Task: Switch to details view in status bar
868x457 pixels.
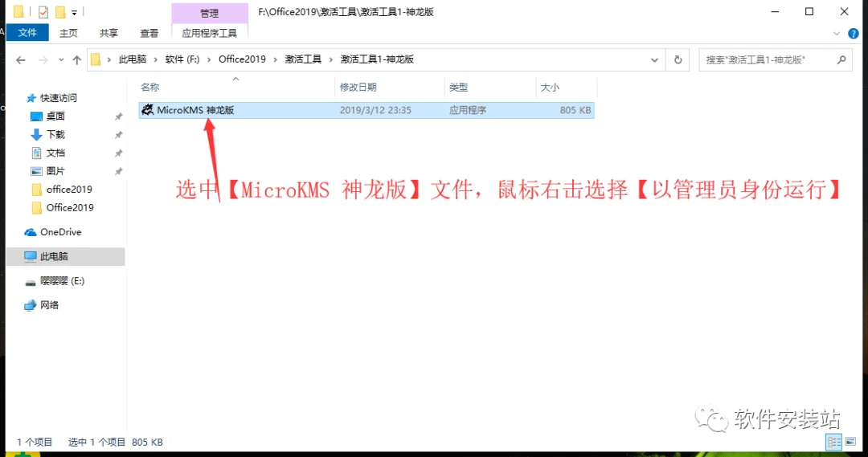Action: 833,442
